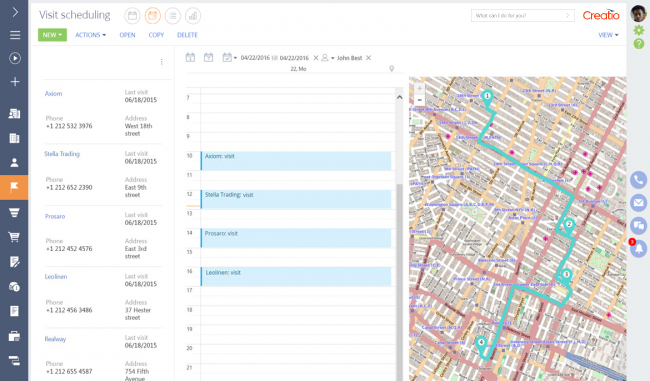Expand the left sidebar with chevron arrow
This screenshot has width=650, height=381.
[15, 12]
